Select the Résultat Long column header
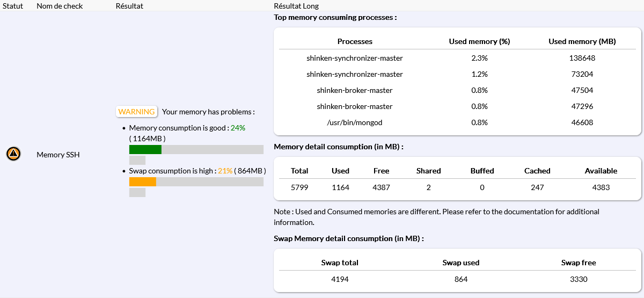 (x=296, y=6)
